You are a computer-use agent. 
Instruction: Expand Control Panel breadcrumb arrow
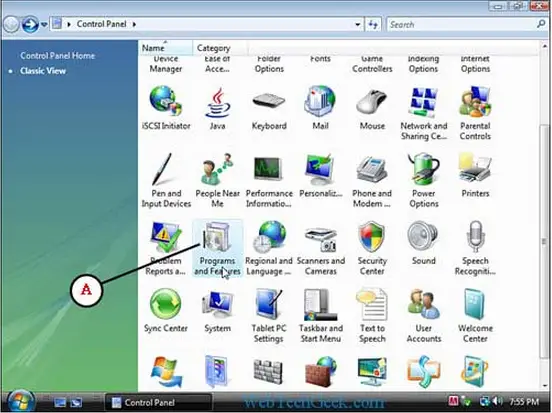(x=134, y=24)
